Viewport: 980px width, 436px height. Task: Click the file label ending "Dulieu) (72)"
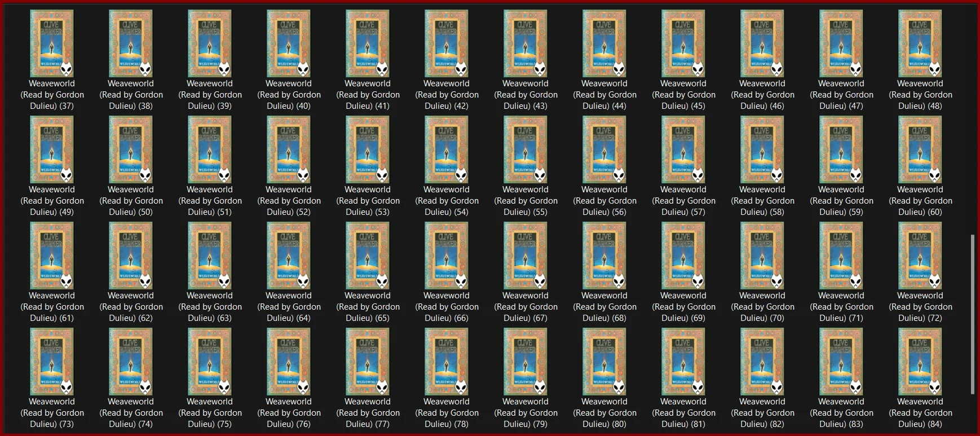click(x=920, y=307)
